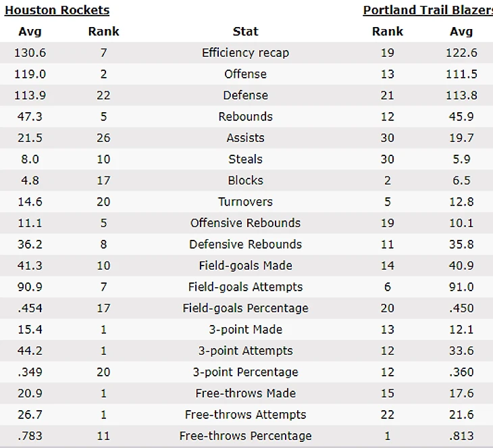Open the Portland Trail Blazers team link
The width and height of the screenshot is (493, 448).
(x=427, y=10)
